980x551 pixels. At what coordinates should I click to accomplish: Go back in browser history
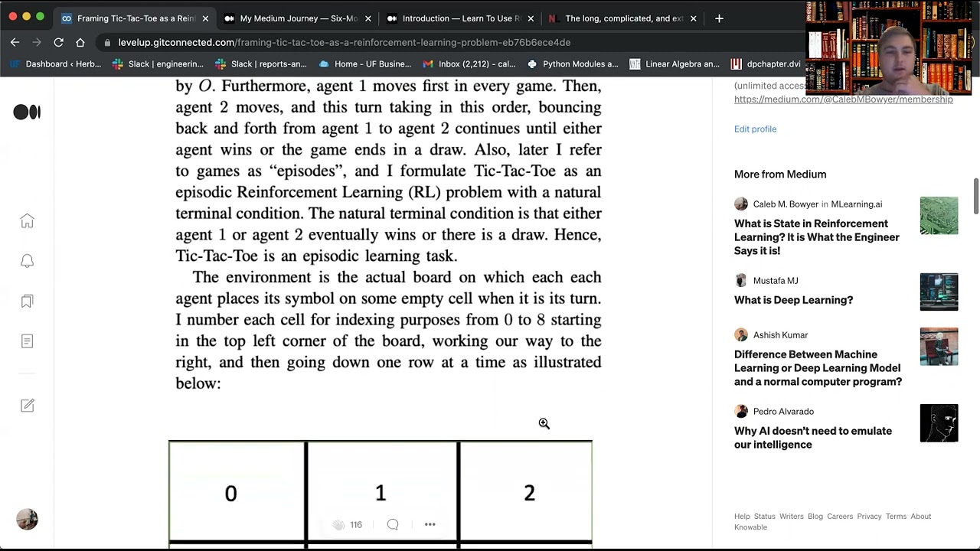[15, 42]
